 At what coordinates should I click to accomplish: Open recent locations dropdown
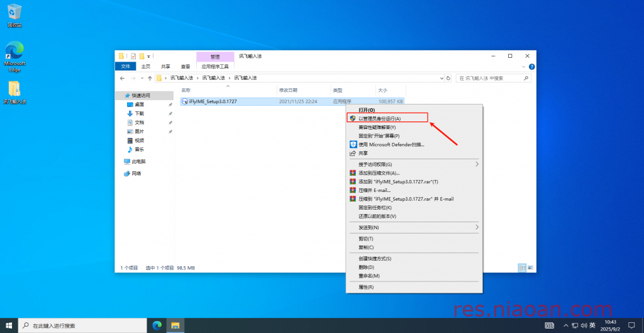coord(142,78)
